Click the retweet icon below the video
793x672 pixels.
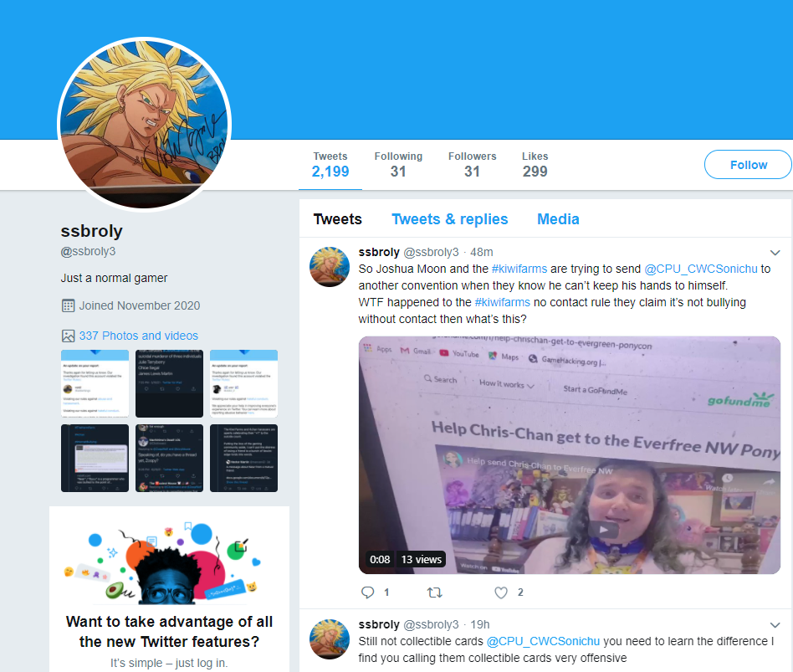tap(435, 592)
